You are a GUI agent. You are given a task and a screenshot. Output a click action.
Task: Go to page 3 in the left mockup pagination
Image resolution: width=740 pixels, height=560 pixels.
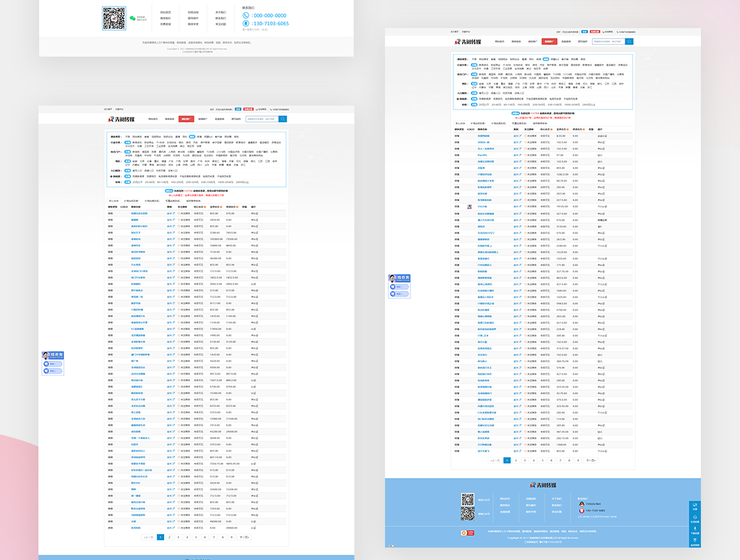(x=178, y=537)
